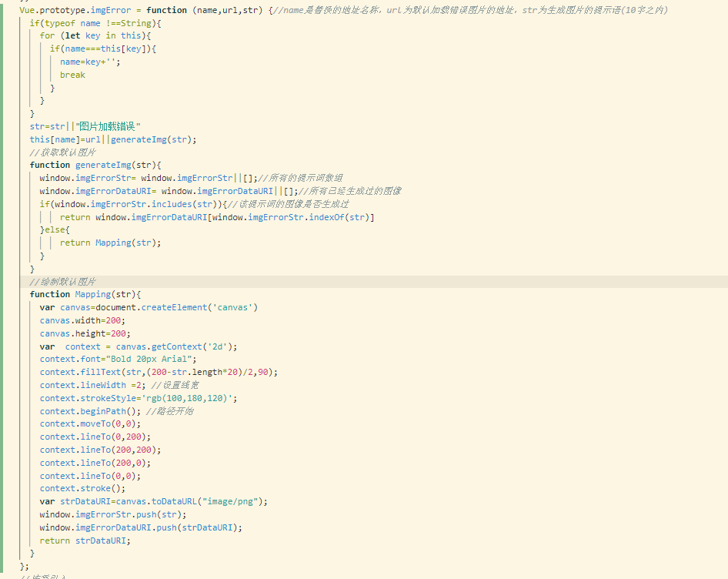Click the 'function Mapping(str){' declaration

(85, 294)
